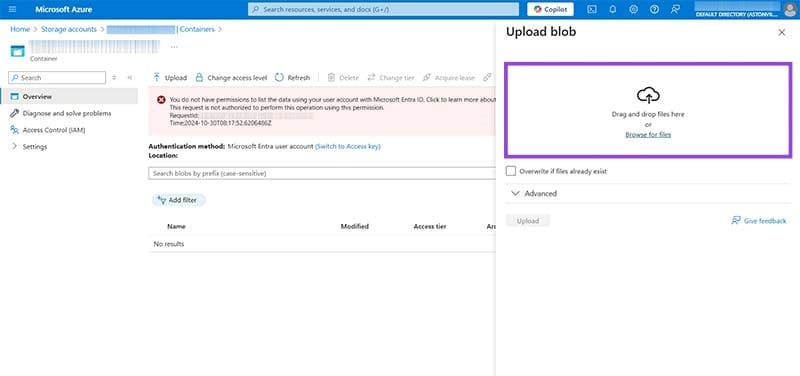Click the Drag and drop files here text

click(648, 114)
